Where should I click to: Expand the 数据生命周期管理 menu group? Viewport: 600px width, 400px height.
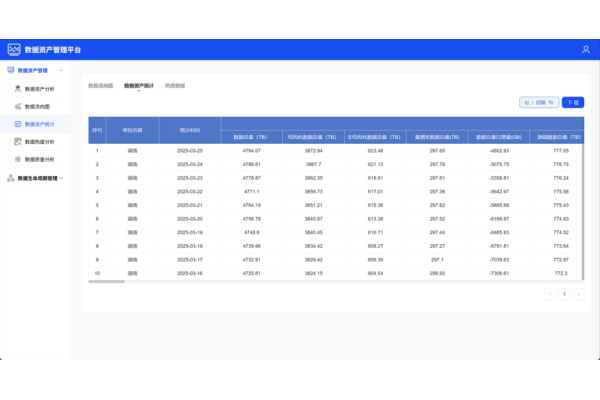[62, 178]
